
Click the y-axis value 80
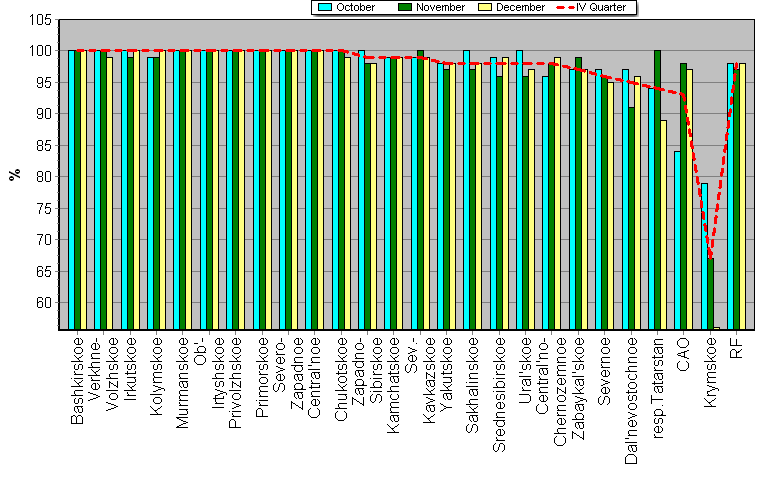click(44, 177)
